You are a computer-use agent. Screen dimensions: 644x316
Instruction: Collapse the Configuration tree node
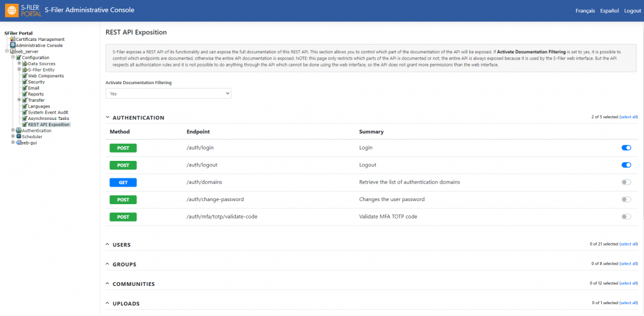[x=13, y=58]
